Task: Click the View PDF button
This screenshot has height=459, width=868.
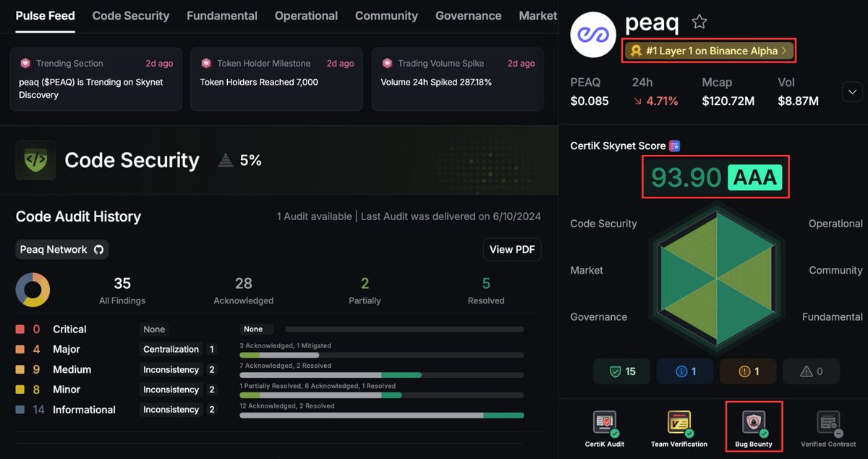Action: [x=512, y=249]
